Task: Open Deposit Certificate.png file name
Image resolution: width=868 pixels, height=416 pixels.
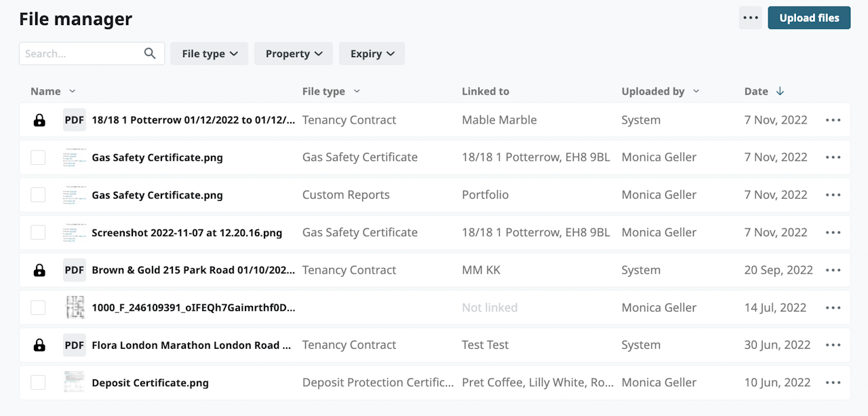Action: click(x=150, y=383)
